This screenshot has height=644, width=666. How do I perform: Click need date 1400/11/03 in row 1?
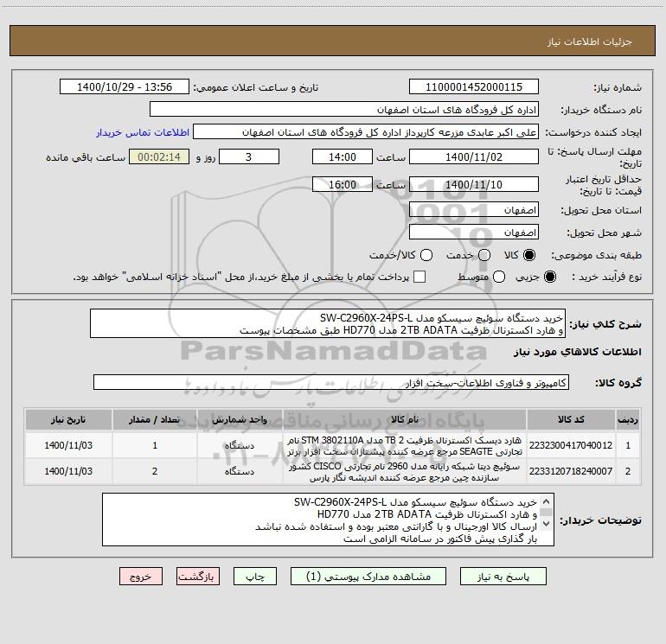click(68, 445)
